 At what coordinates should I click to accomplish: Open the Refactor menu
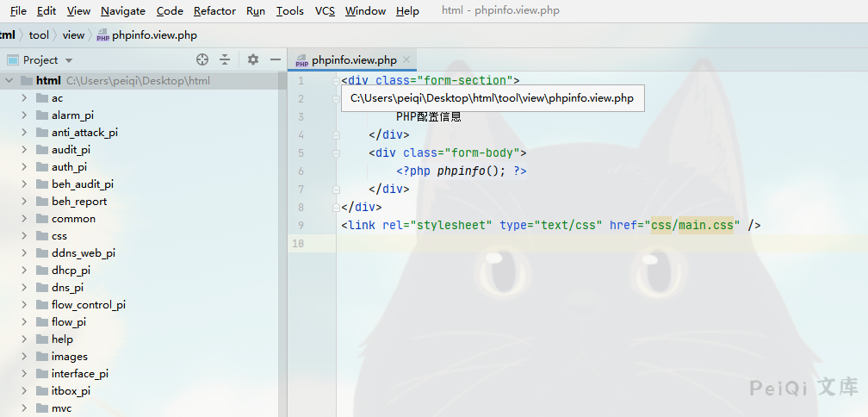click(x=214, y=11)
